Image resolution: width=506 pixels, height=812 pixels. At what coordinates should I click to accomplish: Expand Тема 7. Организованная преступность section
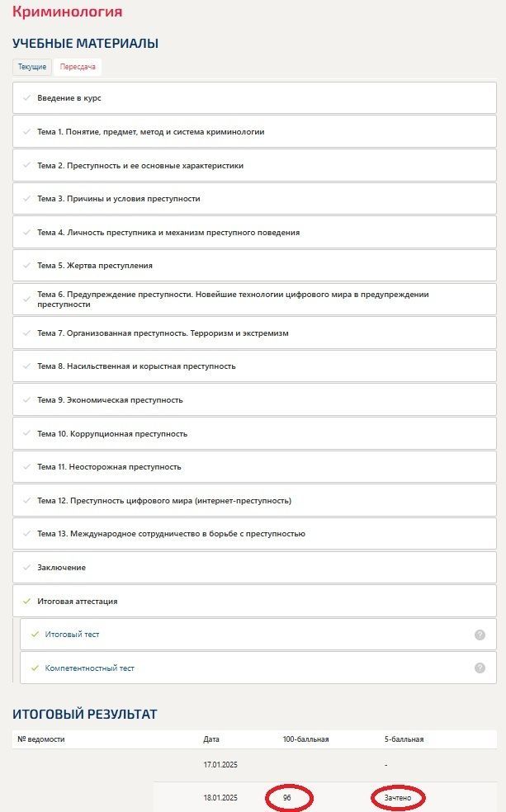tap(254, 333)
